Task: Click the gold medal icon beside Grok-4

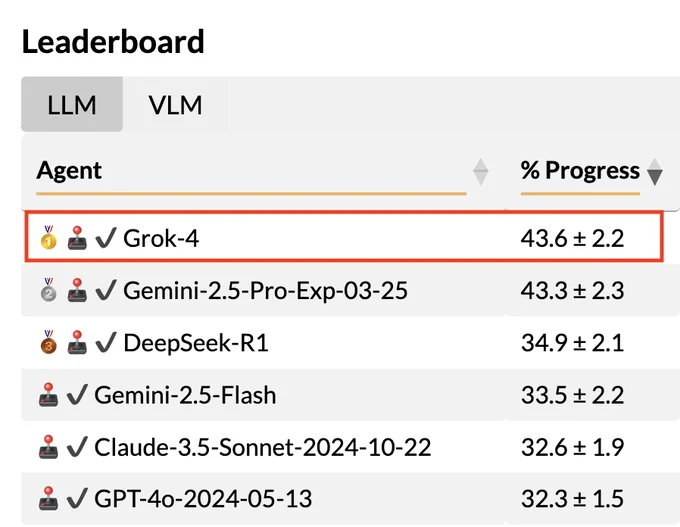Action: pyautogui.click(x=49, y=238)
